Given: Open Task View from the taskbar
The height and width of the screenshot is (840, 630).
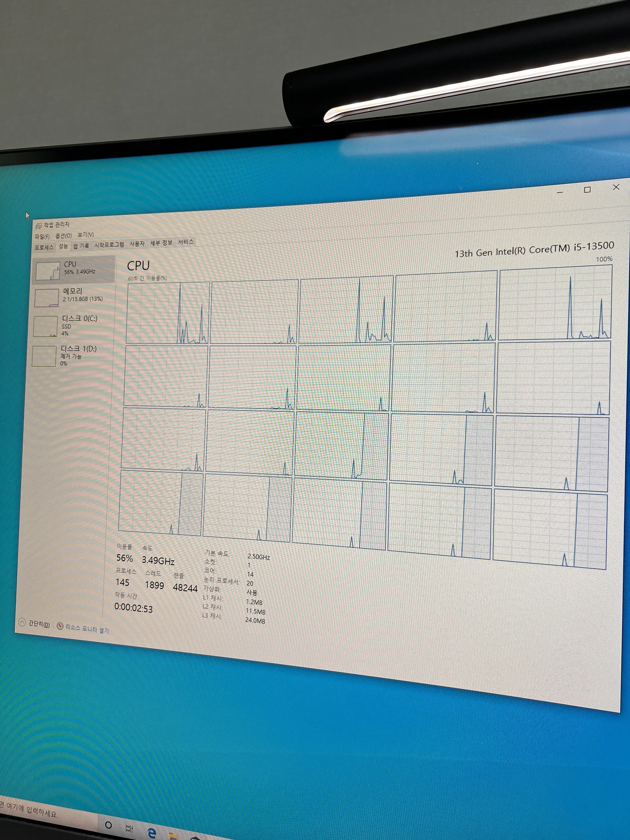Looking at the screenshot, I should pos(129,828).
